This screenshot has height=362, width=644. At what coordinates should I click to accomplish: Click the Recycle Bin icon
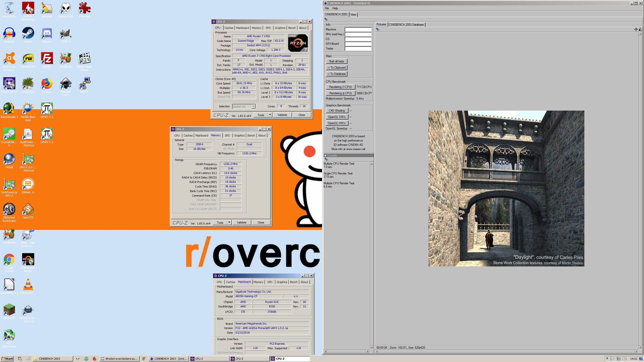(x=9, y=10)
